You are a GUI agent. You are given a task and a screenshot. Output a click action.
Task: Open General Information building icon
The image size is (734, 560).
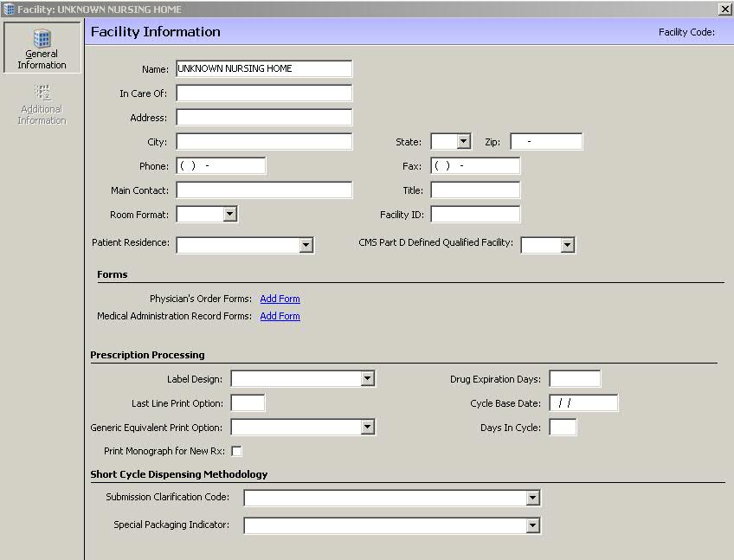click(42, 38)
